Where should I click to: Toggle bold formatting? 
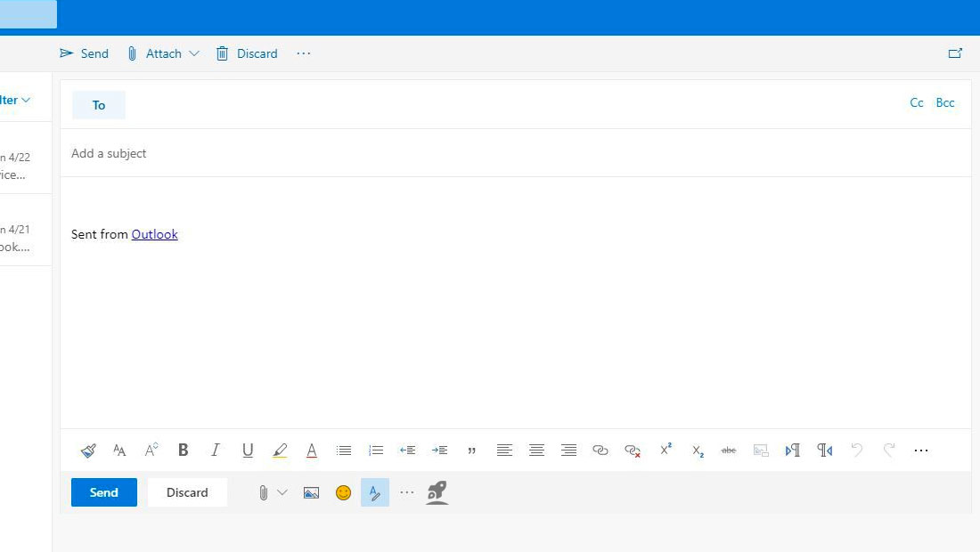[184, 450]
